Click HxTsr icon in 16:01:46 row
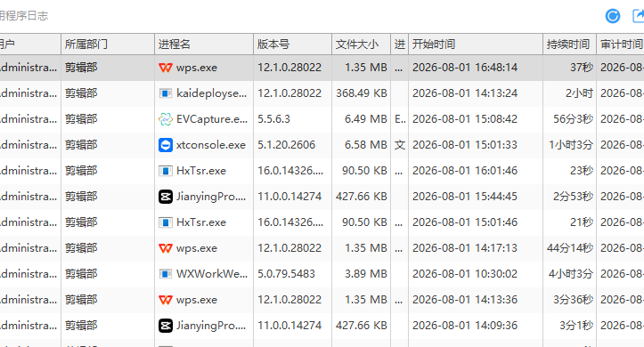Viewport: 644px width, 347px height. pyautogui.click(x=166, y=171)
